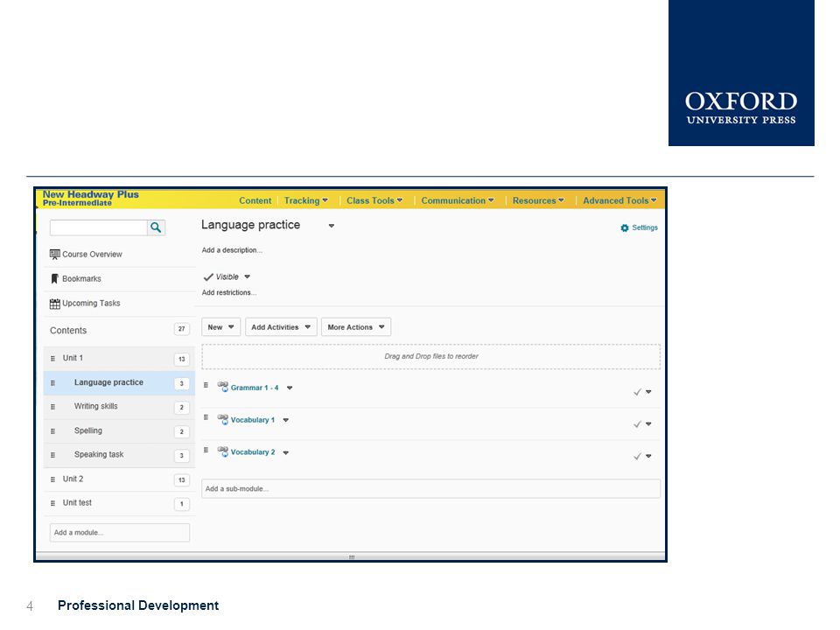
Task: Click Vocabulary 1 activity icon
Action: click(223, 419)
